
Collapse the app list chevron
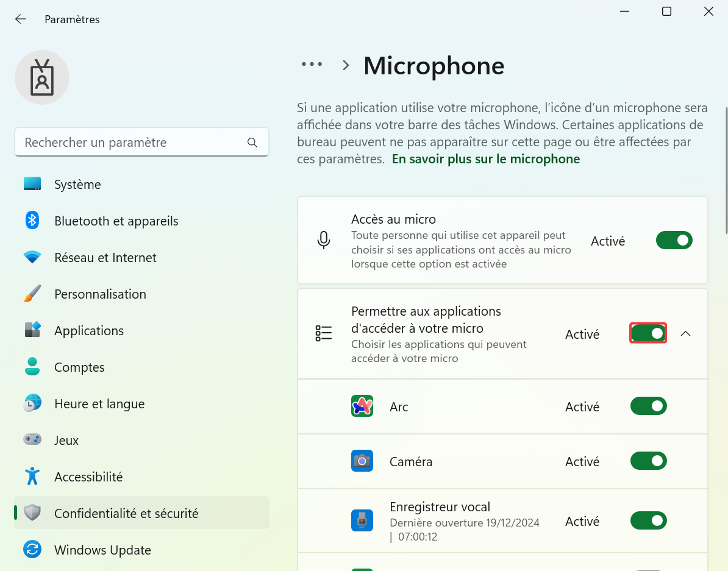point(686,333)
